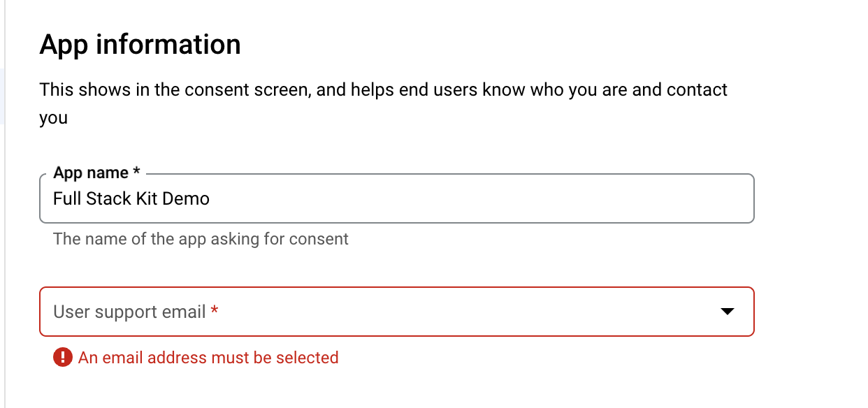Click the left sidebar edge strip
The height and width of the screenshot is (408, 868).
[x=3, y=204]
